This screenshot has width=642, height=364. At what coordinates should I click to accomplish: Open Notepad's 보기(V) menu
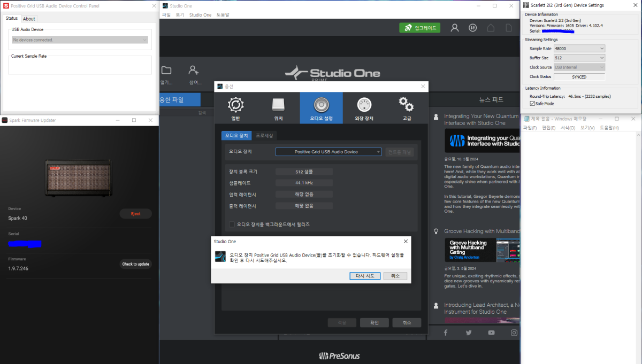pos(587,128)
